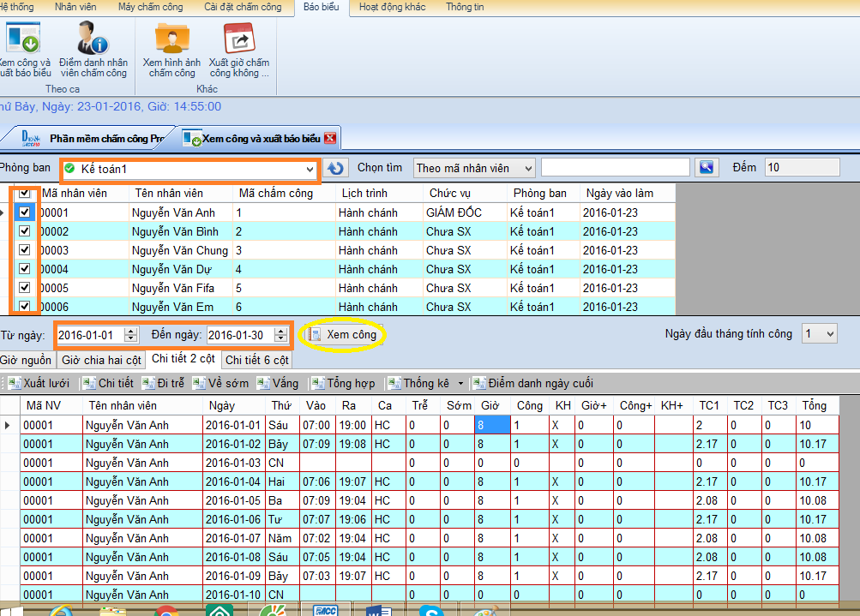This screenshot has width=860, height=616.
Task: Switch to the Giờ chia hai cột tab
Action: (x=101, y=360)
